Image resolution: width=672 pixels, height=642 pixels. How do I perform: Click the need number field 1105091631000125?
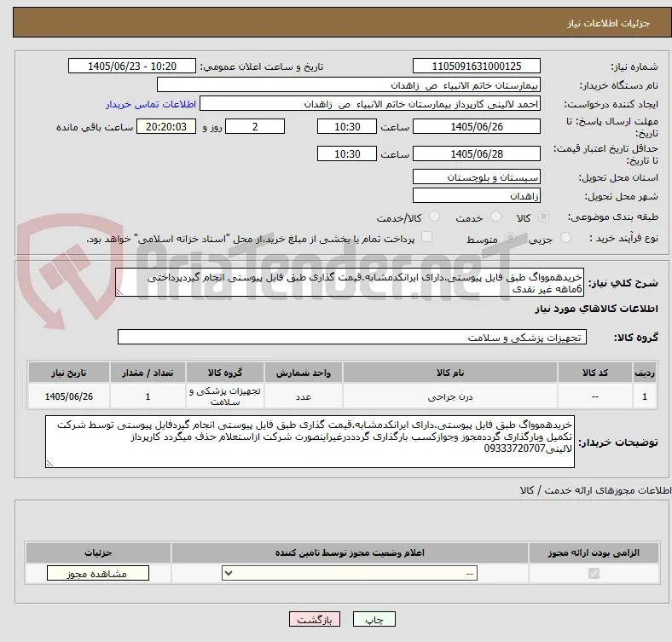pyautogui.click(x=476, y=66)
